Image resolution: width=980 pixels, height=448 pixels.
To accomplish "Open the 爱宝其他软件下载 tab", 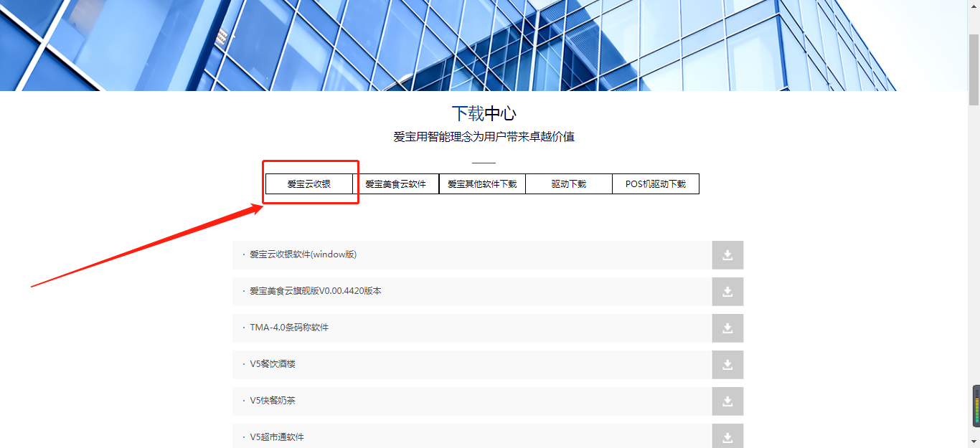I will click(x=482, y=184).
